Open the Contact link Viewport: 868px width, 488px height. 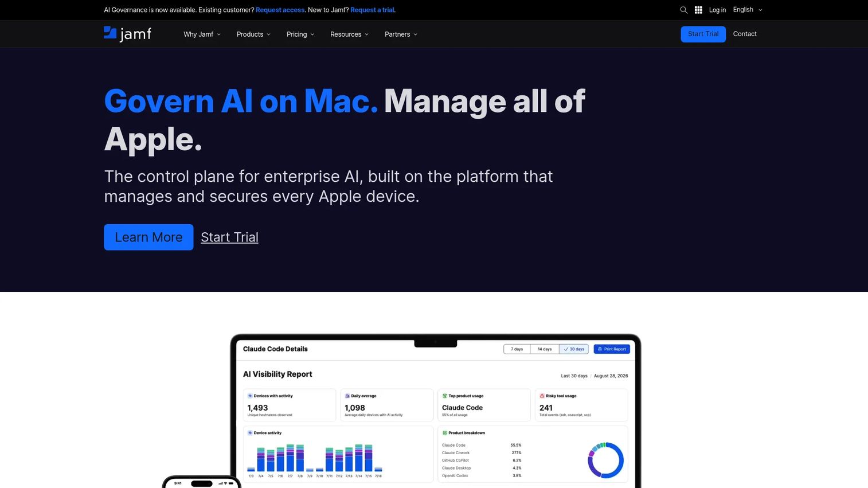coord(745,34)
